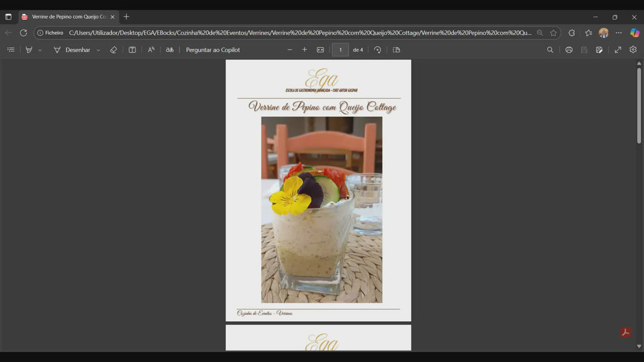Open search in PDF toolbar
The height and width of the screenshot is (362, 644).
(550, 50)
